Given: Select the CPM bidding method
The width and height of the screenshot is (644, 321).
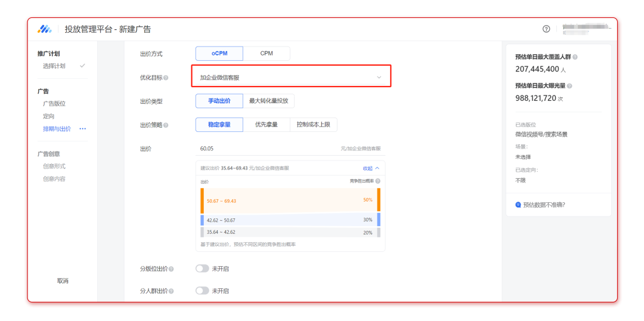Looking at the screenshot, I should (x=267, y=54).
